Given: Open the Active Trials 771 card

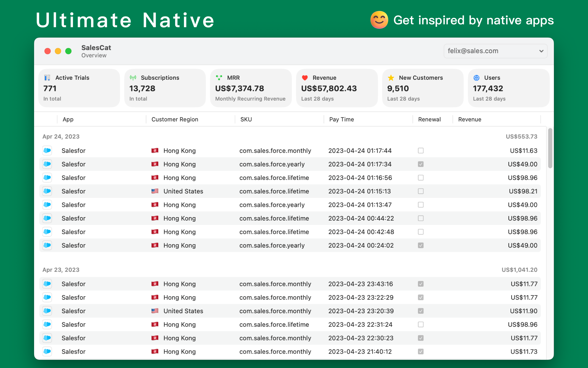Looking at the screenshot, I should [x=79, y=88].
